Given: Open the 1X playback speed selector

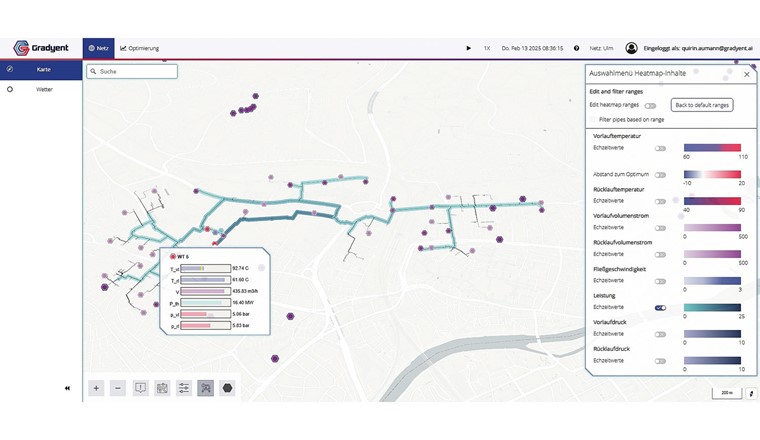Looking at the screenshot, I should pos(487,48).
